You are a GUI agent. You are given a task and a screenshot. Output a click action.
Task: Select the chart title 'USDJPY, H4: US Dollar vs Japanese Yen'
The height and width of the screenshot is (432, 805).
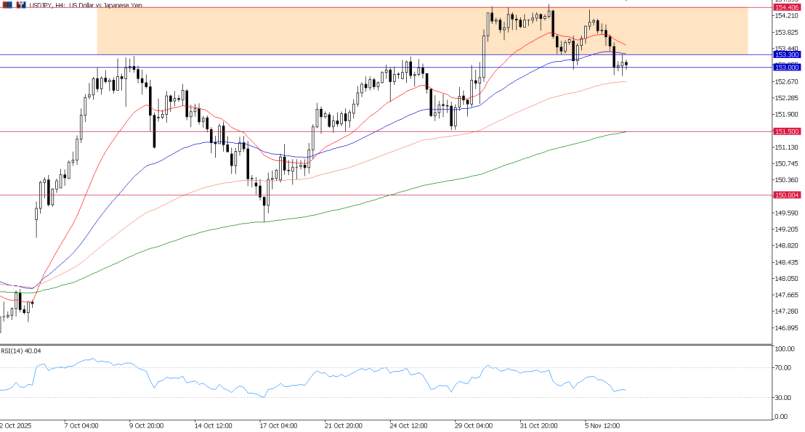85,5
